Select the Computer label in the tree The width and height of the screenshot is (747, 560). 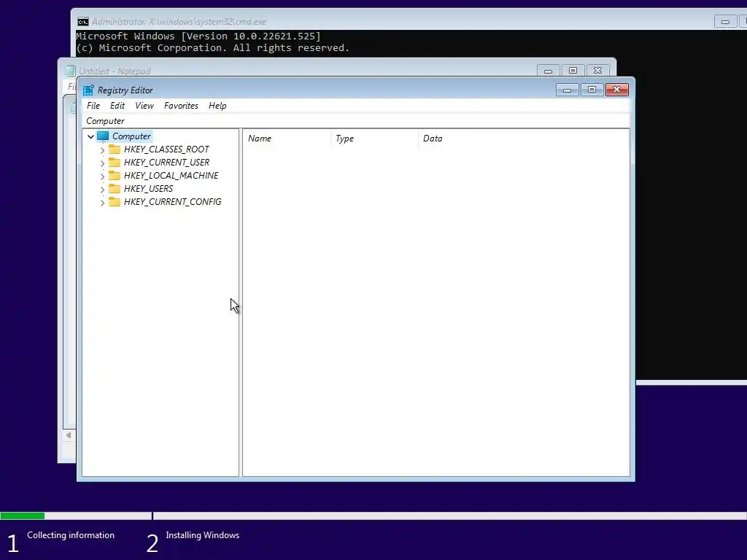point(131,136)
